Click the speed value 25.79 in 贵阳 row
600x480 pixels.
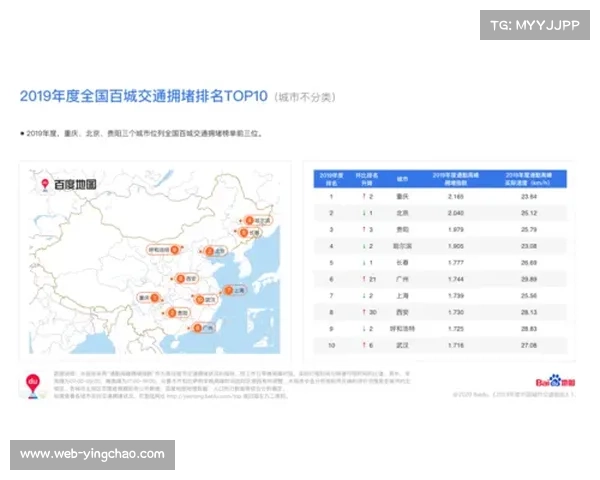click(x=529, y=229)
